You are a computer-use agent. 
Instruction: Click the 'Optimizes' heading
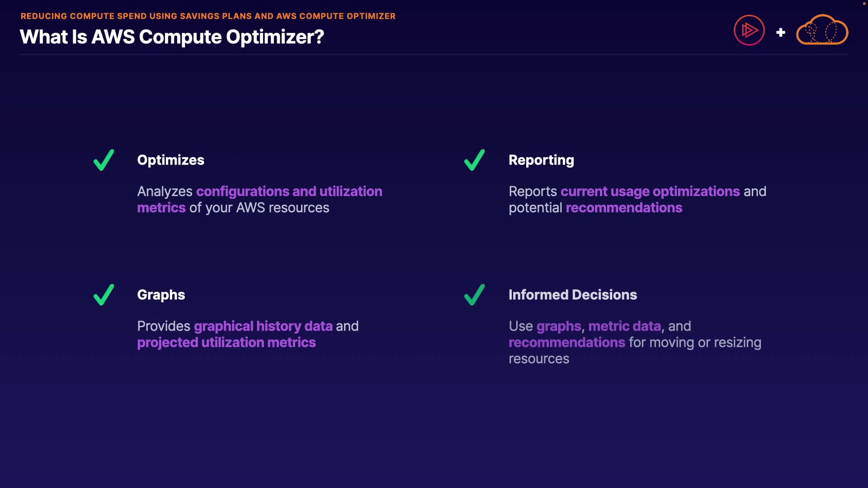(170, 160)
